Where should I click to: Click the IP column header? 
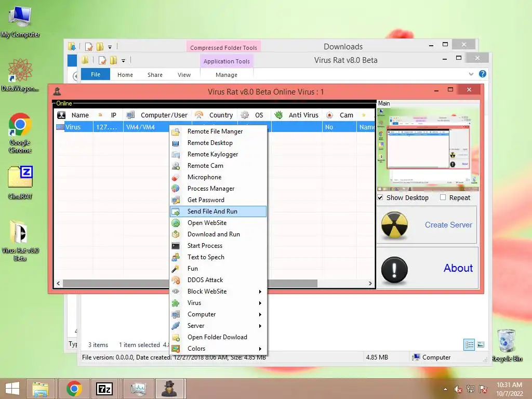click(x=108, y=115)
